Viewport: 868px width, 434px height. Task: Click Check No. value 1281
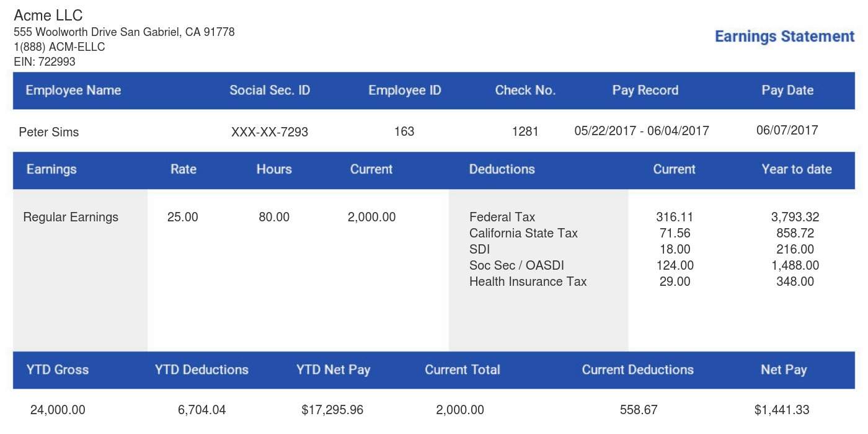(525, 131)
